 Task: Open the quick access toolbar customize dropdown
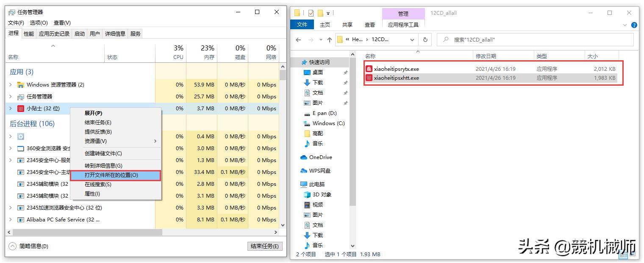(x=328, y=13)
